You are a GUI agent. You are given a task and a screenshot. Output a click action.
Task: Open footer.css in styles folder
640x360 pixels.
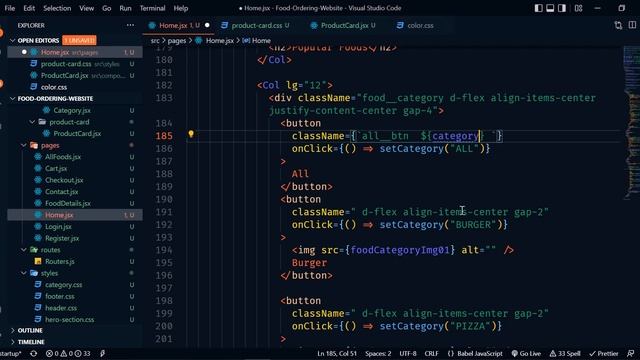tap(75, 296)
